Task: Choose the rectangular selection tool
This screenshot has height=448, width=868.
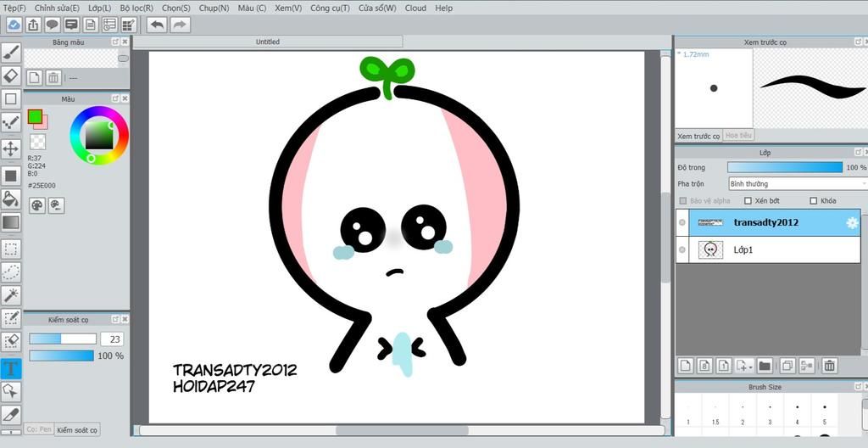Action: [11, 249]
